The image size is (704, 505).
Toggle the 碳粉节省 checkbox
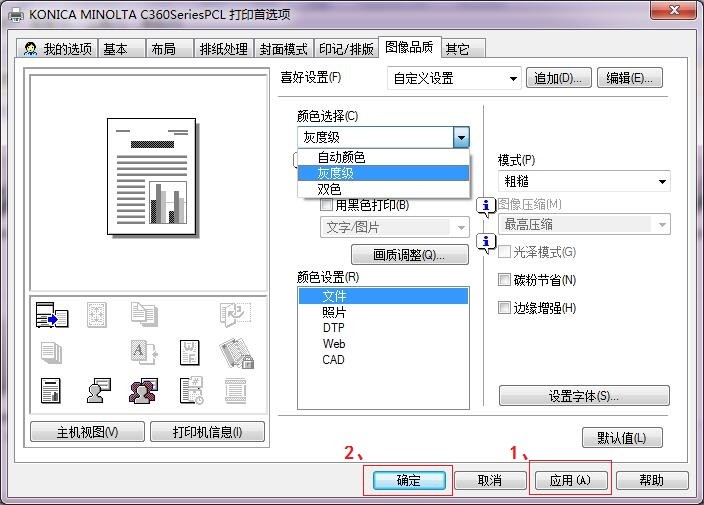[504, 280]
